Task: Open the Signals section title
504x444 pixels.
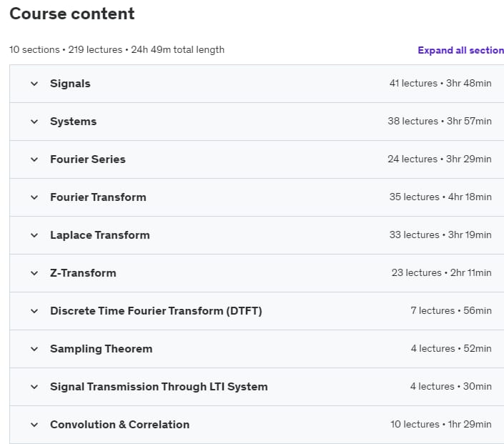Action: [x=70, y=84]
